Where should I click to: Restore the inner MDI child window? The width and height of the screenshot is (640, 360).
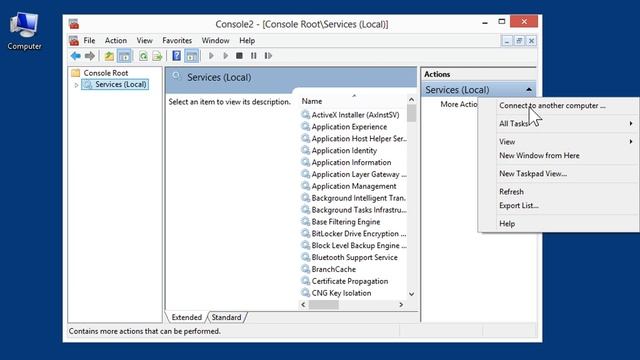(519, 41)
